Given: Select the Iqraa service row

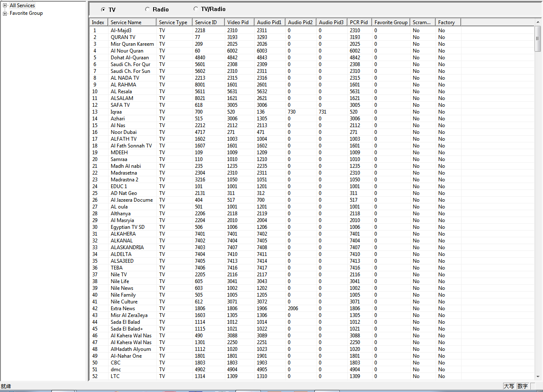Looking at the screenshot, I should pyautogui.click(x=275, y=112).
